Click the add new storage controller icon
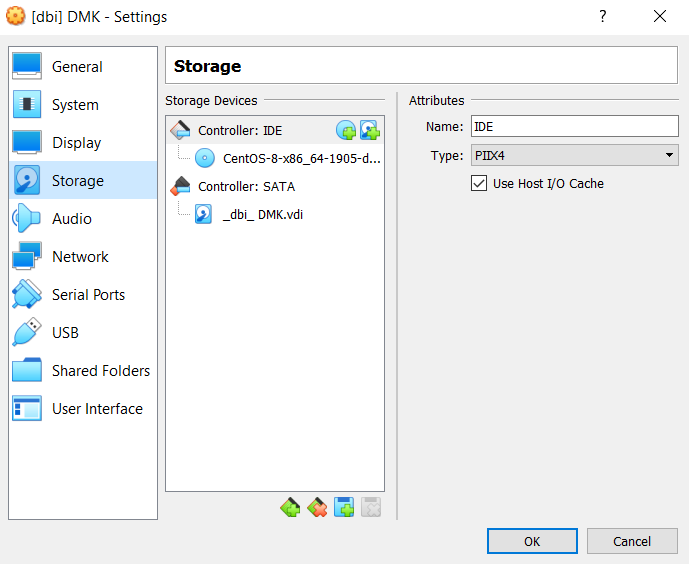 (x=290, y=508)
